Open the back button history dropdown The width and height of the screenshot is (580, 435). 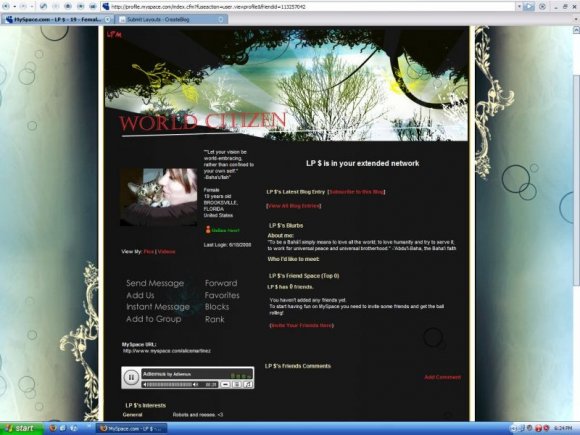click(x=14, y=7)
